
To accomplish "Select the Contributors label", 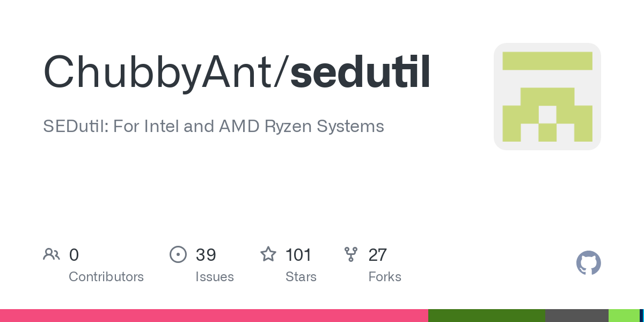I will click(106, 277).
